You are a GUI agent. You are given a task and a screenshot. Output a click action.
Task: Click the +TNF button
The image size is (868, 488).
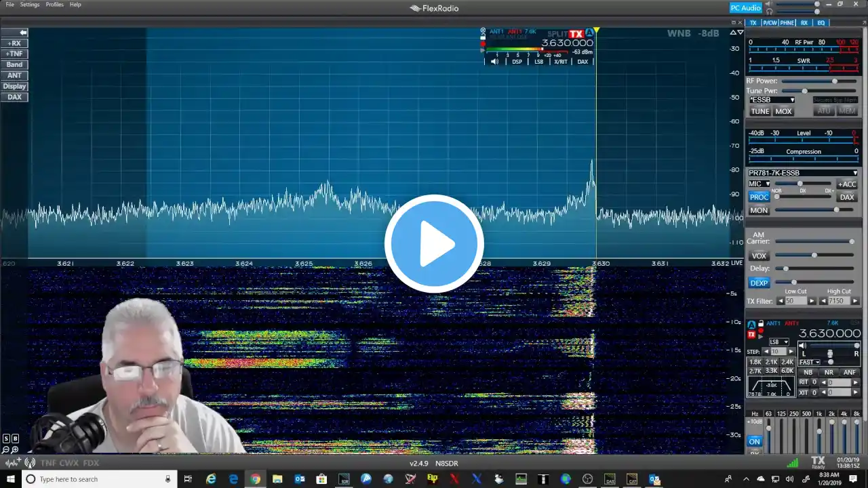point(14,54)
